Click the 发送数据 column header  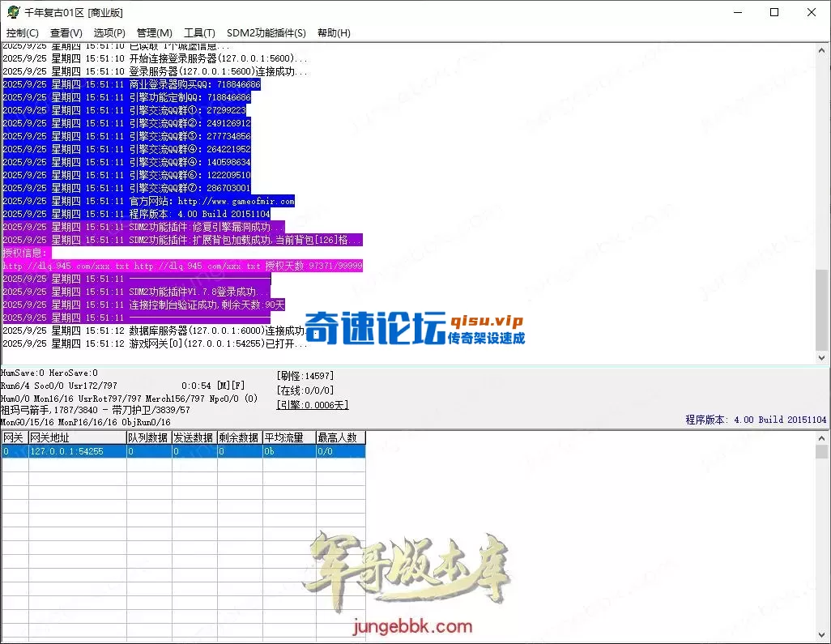194,437
